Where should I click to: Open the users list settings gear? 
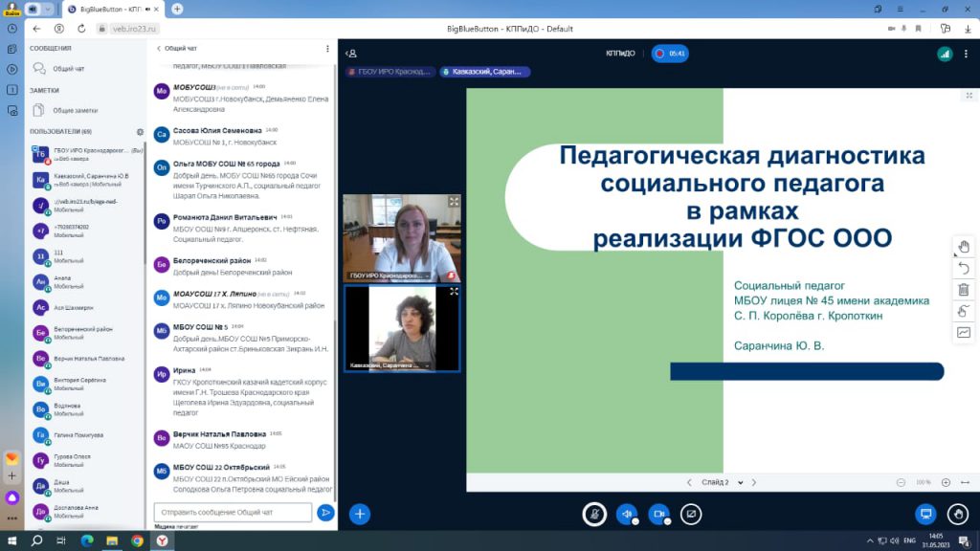click(140, 132)
